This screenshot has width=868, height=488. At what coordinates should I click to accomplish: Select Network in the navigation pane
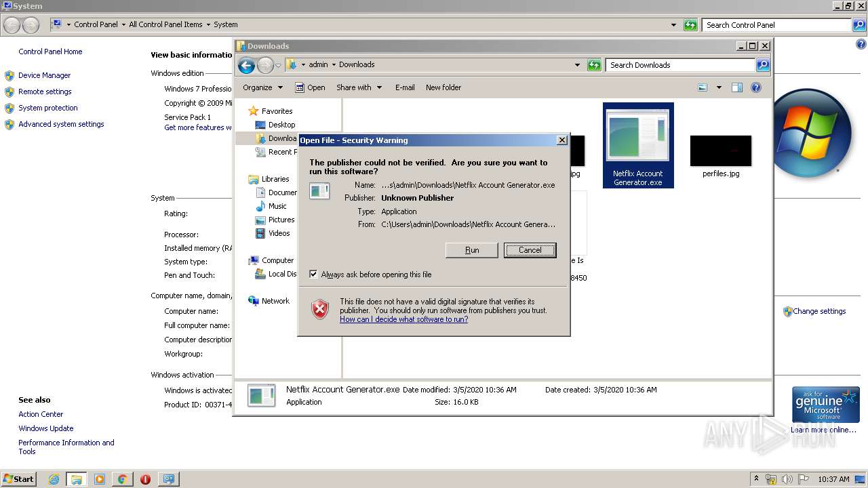tap(269, 301)
